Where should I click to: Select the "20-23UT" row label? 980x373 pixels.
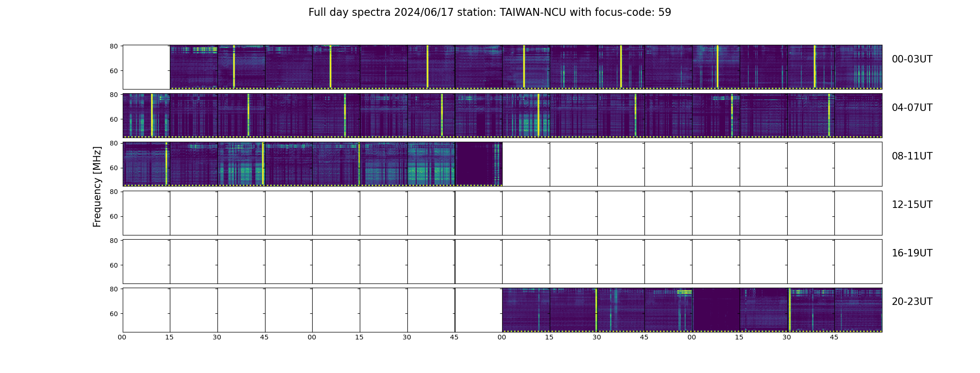click(912, 302)
